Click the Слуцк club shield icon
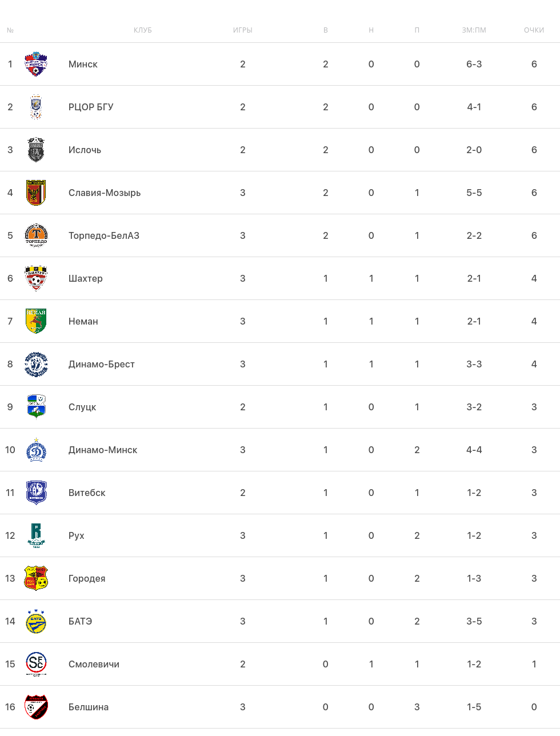This screenshot has height=736, width=560. (36, 407)
